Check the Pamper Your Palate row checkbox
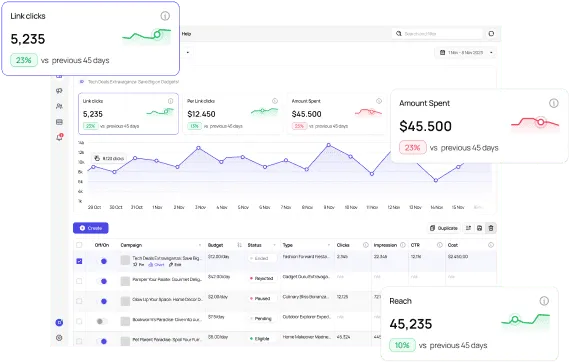The width and height of the screenshot is (570, 363). point(79,281)
